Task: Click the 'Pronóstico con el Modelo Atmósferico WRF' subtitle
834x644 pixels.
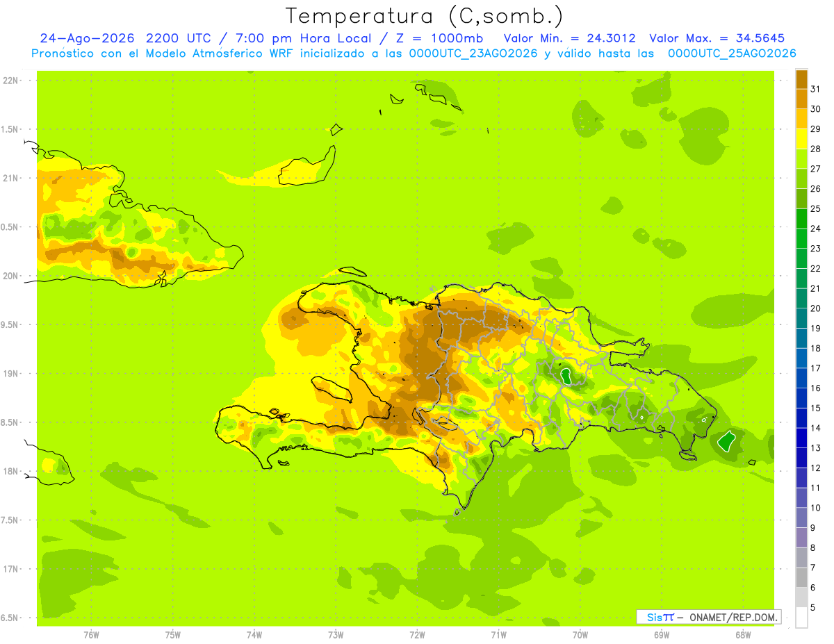Action: point(163,53)
